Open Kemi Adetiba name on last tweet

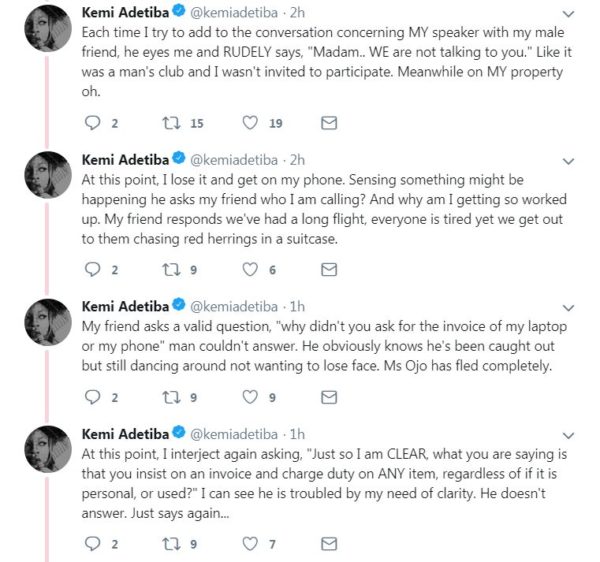[125, 434]
